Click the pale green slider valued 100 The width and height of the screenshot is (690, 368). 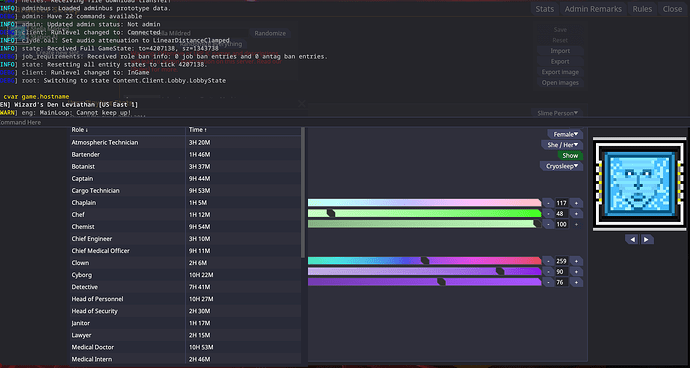pyautogui.click(x=425, y=224)
